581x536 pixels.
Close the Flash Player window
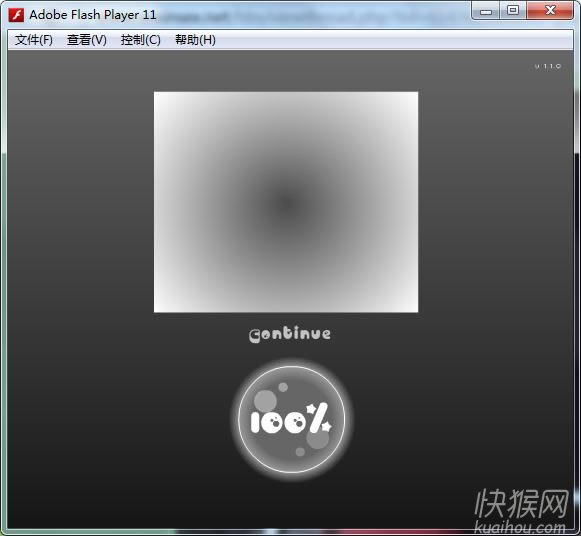[550, 10]
